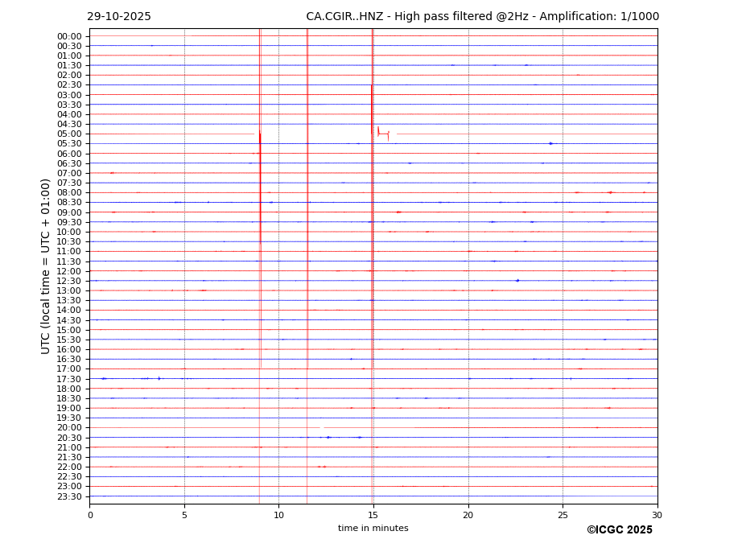Click the x-axis tick labeled 30
The width and height of the screenshot is (746, 560).
[657, 515]
